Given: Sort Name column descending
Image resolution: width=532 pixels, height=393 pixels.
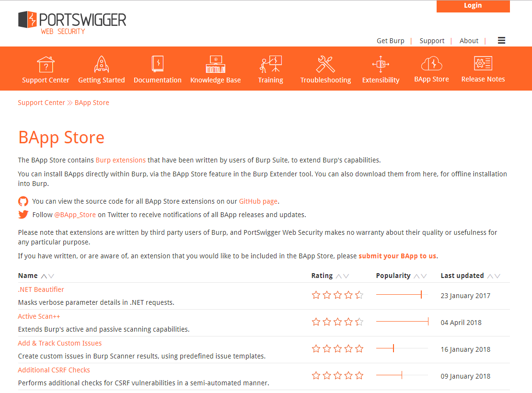Looking at the screenshot, I should coord(51,276).
